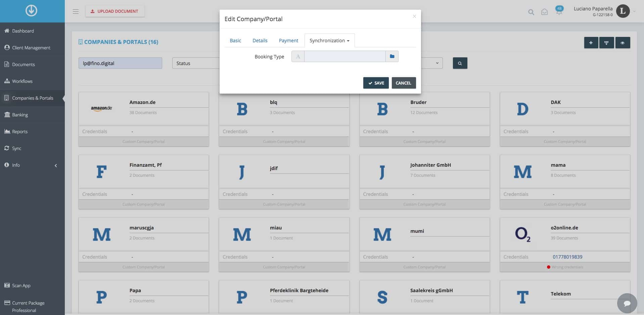Open the Pferdeklinik Bargteheide card
The image size is (644, 315).
point(284,297)
